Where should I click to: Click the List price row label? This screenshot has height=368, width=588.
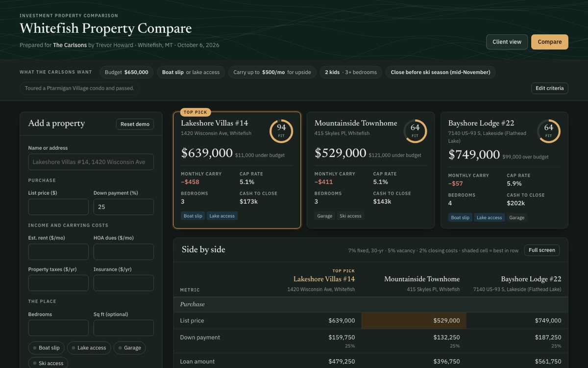pyautogui.click(x=192, y=321)
